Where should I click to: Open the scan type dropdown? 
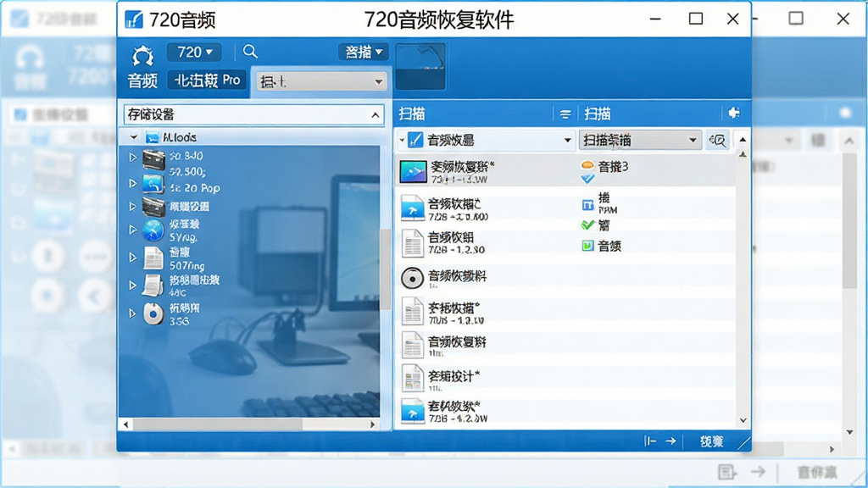click(x=640, y=140)
